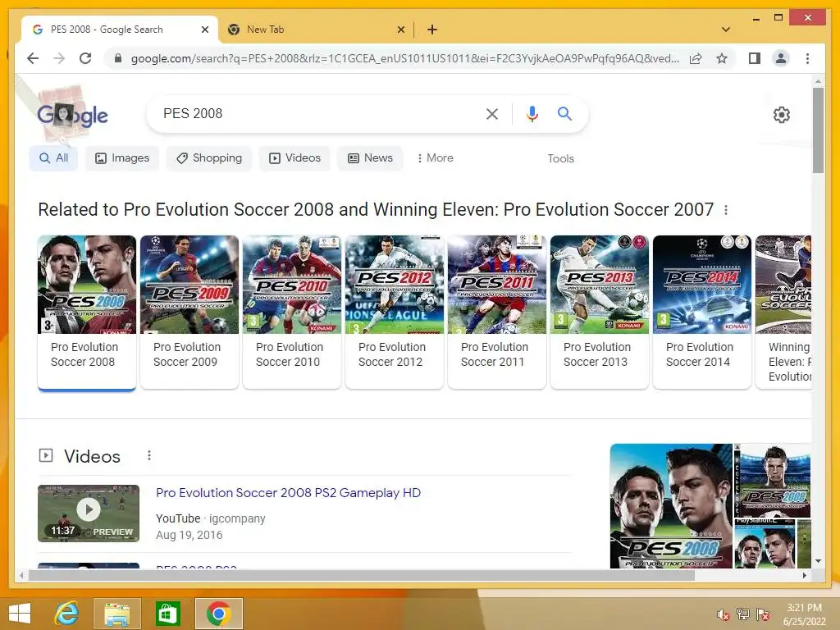The width and height of the screenshot is (840, 630).
Task: Select the Pro Evolution Soccer 2010 card
Action: [x=292, y=312]
